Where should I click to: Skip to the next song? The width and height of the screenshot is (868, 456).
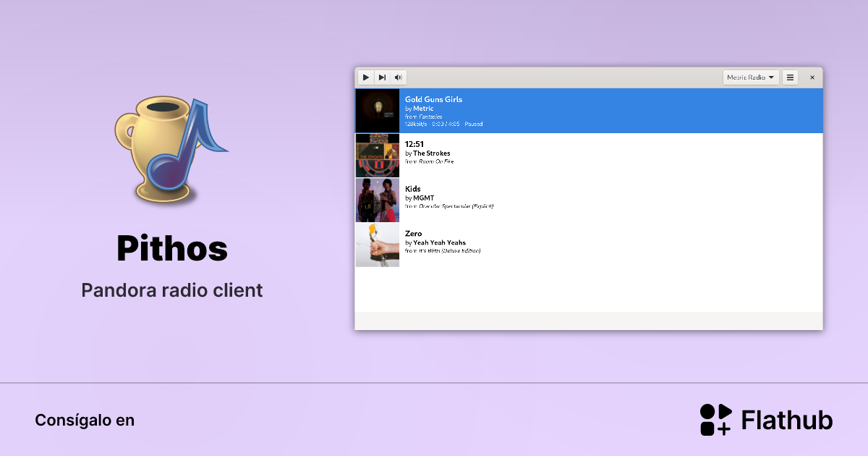coord(382,77)
